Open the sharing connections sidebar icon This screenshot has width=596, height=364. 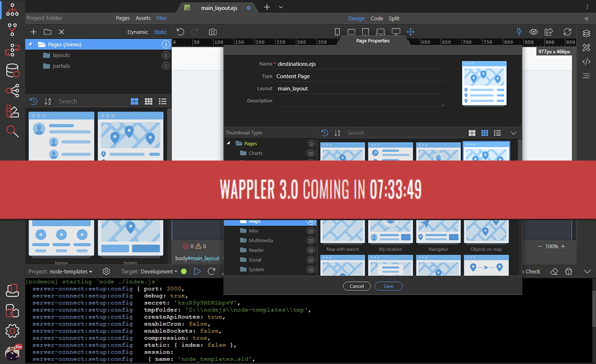12,90
